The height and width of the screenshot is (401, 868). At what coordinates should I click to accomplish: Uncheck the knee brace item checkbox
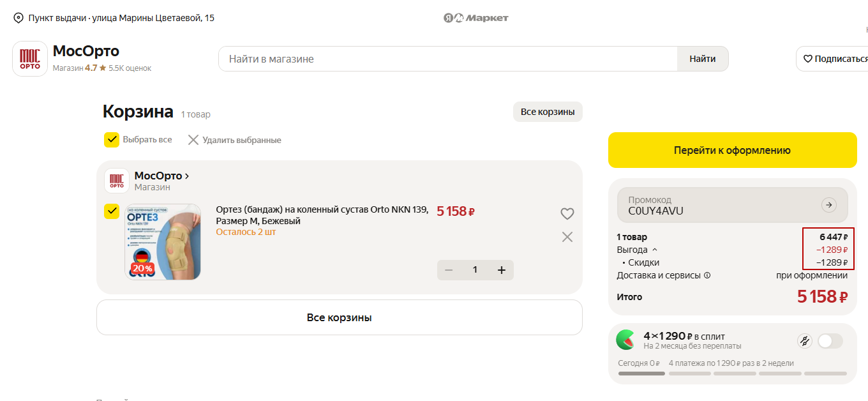coord(112,211)
